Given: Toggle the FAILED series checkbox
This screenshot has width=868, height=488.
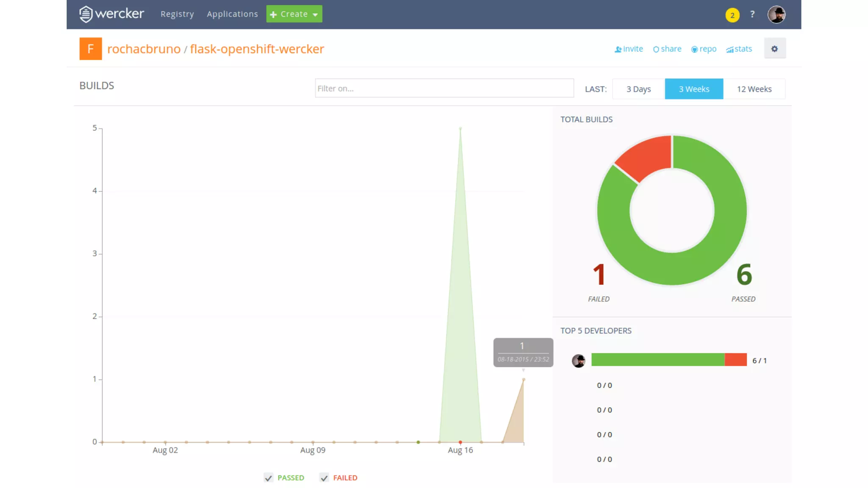Looking at the screenshot, I should (x=324, y=478).
